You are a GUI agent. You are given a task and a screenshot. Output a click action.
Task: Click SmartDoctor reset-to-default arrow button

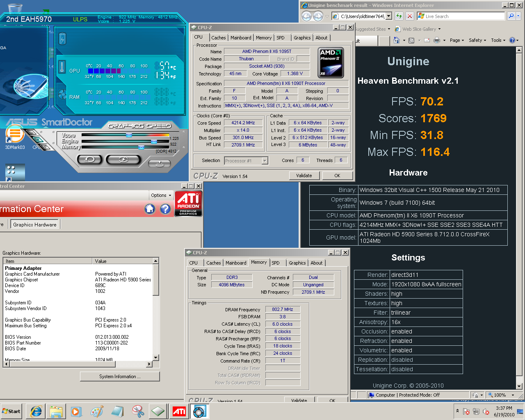pos(89,159)
